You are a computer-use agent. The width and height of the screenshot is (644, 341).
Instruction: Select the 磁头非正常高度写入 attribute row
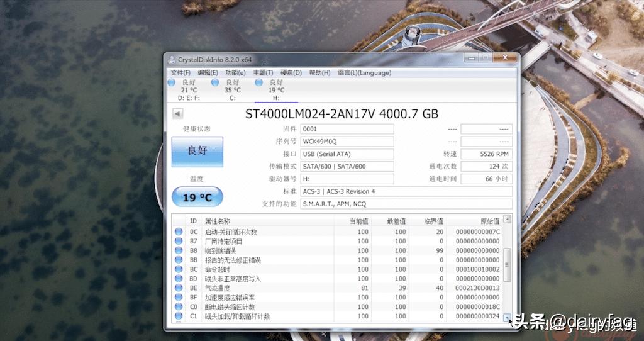point(337,279)
